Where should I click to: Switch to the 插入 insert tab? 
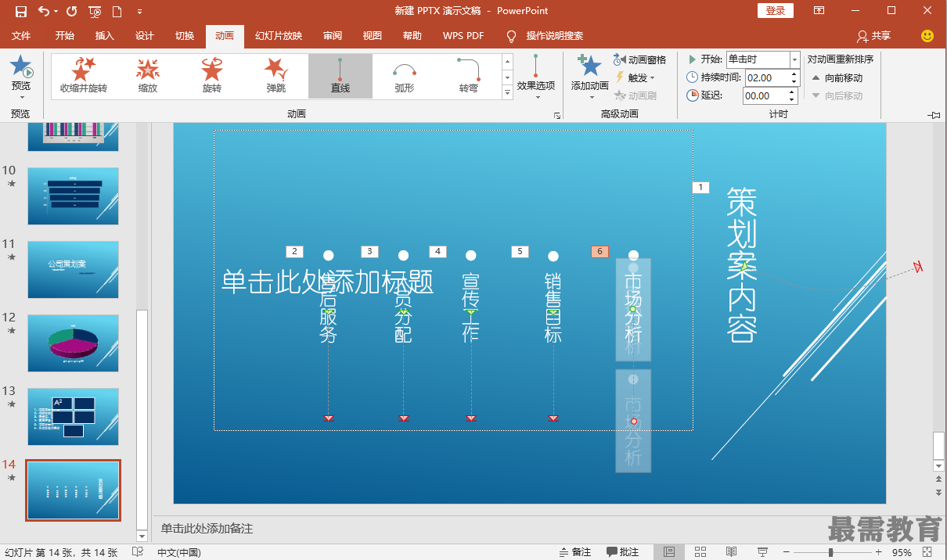[105, 36]
